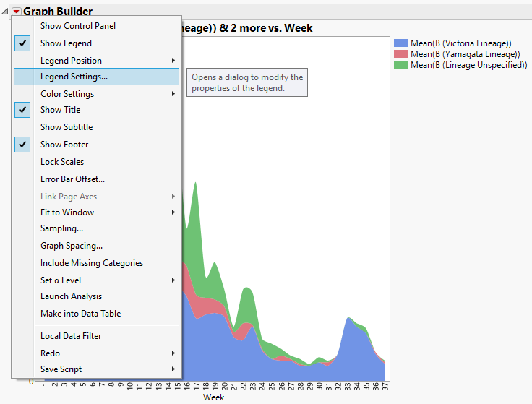Open the Legend Position submenu
This screenshot has height=404, width=532.
(96, 61)
